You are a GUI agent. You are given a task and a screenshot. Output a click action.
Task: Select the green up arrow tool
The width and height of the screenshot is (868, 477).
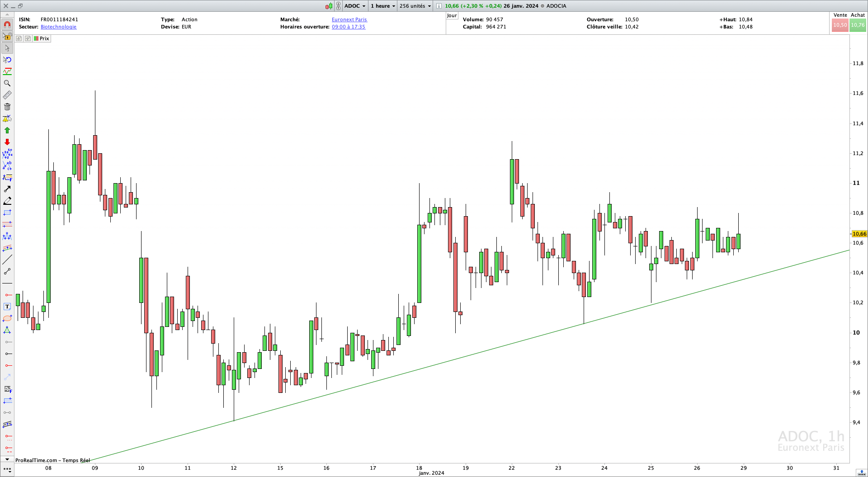pyautogui.click(x=7, y=130)
